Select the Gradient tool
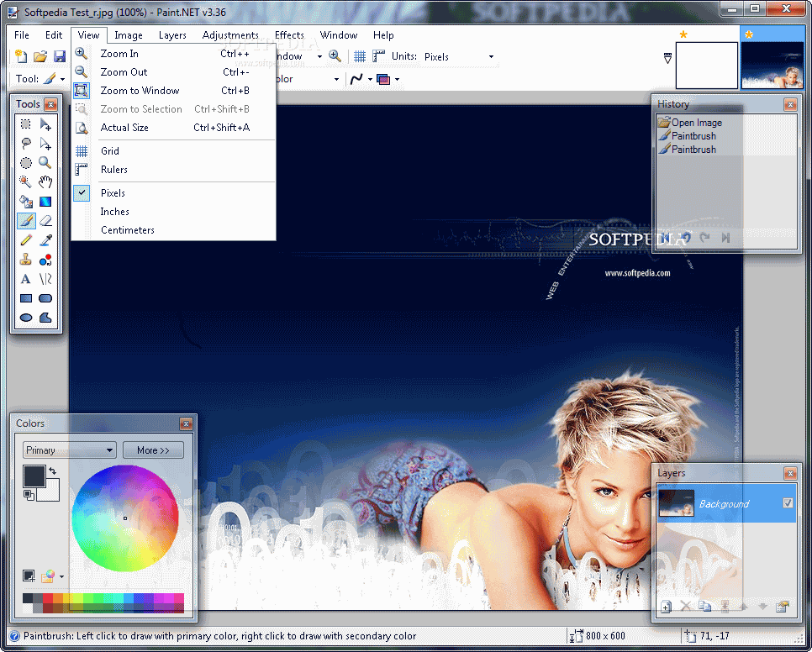Viewport: 812px width, 652px height. tap(45, 202)
